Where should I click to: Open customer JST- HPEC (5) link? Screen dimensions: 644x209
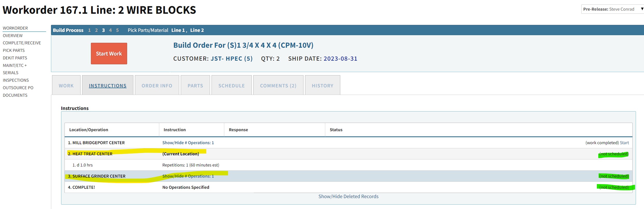[231, 59]
